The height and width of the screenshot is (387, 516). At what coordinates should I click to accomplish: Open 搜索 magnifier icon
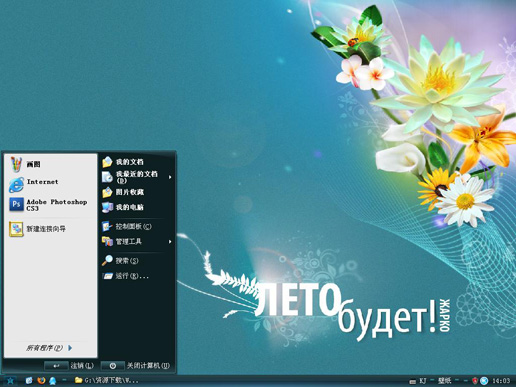pyautogui.click(x=107, y=261)
